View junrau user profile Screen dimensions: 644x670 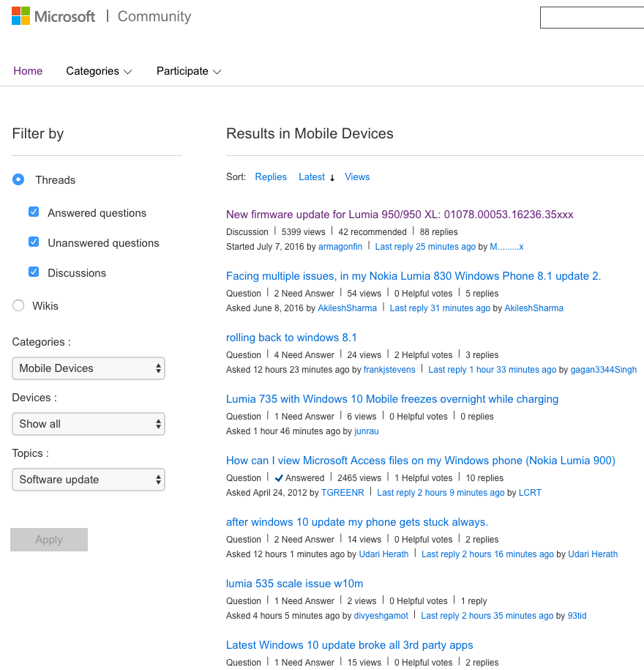pos(367,431)
